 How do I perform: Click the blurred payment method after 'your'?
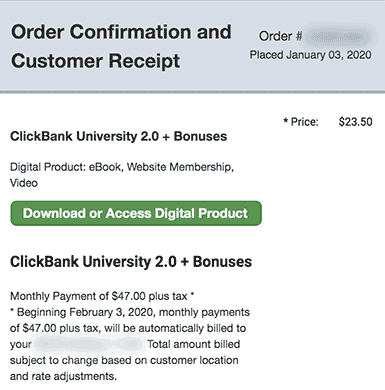pyautogui.click(x=89, y=344)
